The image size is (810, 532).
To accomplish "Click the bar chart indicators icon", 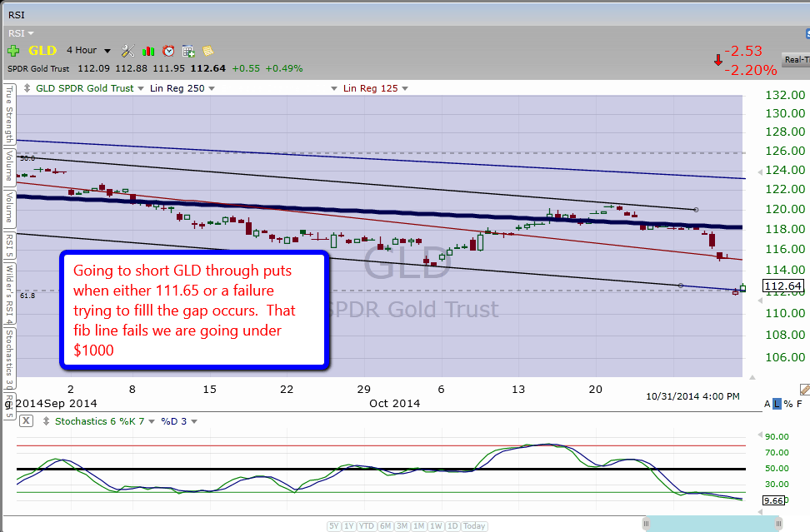I will point(148,51).
